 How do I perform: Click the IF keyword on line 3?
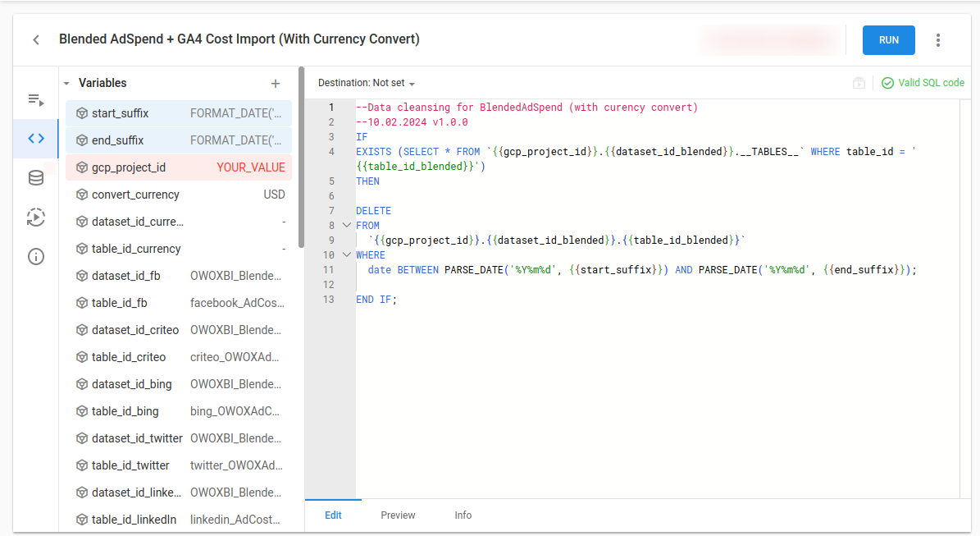click(362, 137)
